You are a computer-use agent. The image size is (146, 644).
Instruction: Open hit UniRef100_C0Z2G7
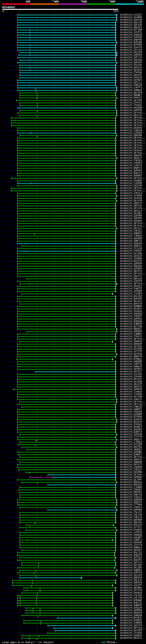click(131, 15)
